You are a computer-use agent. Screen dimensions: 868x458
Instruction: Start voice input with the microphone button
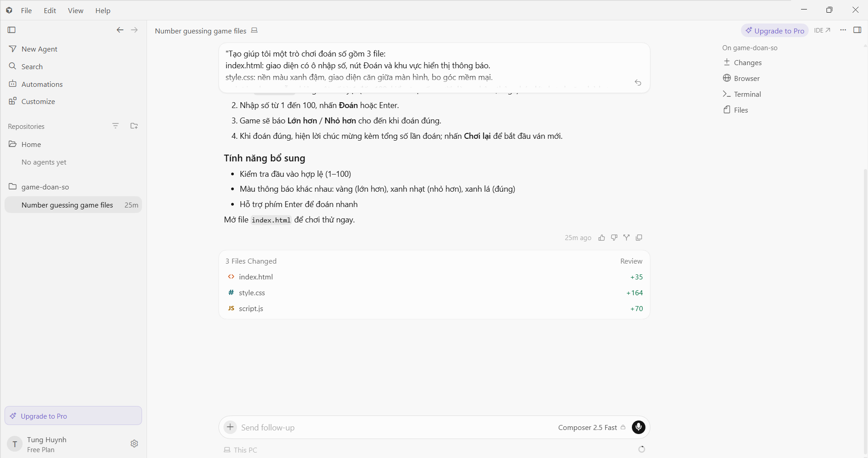click(x=639, y=427)
